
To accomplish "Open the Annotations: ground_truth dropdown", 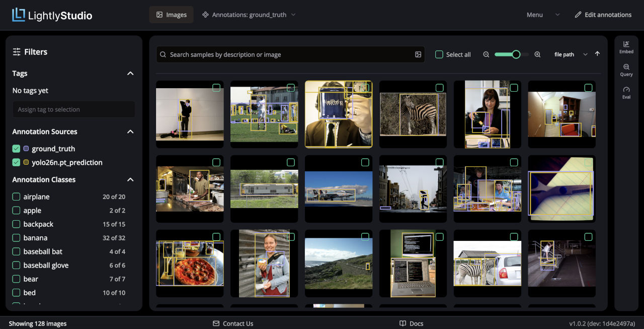I will [249, 15].
